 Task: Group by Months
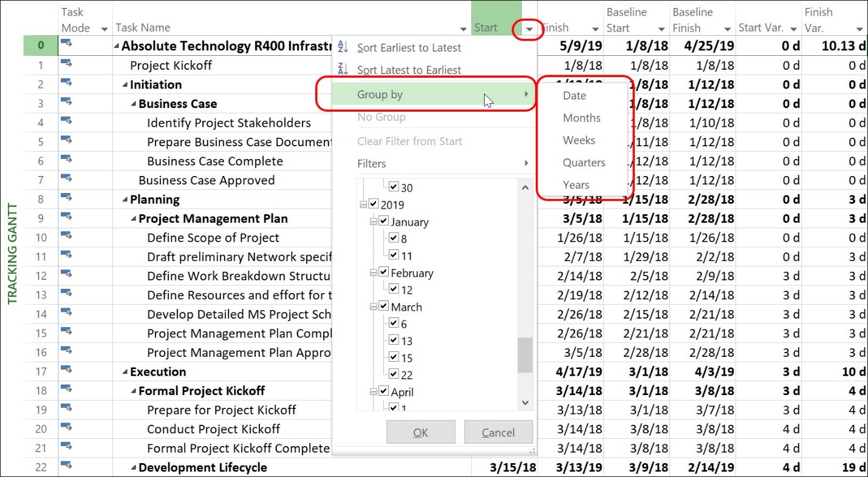(x=581, y=118)
